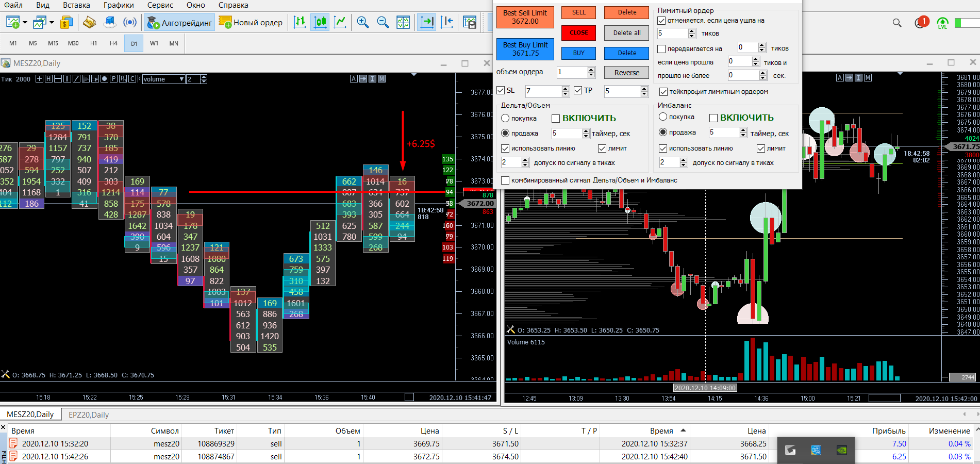Select the trend line tool in MESZ20 chart
This screenshot has height=464, width=980.
pyautogui.click(x=76, y=79)
